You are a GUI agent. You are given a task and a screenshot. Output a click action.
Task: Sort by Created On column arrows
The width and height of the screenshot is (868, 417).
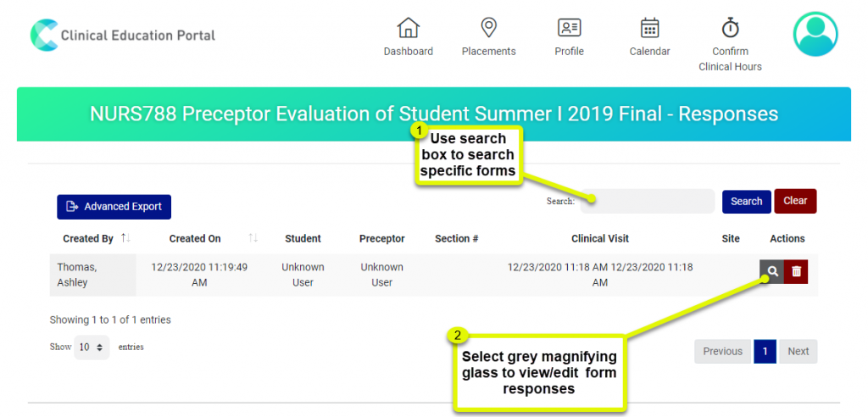click(x=253, y=239)
